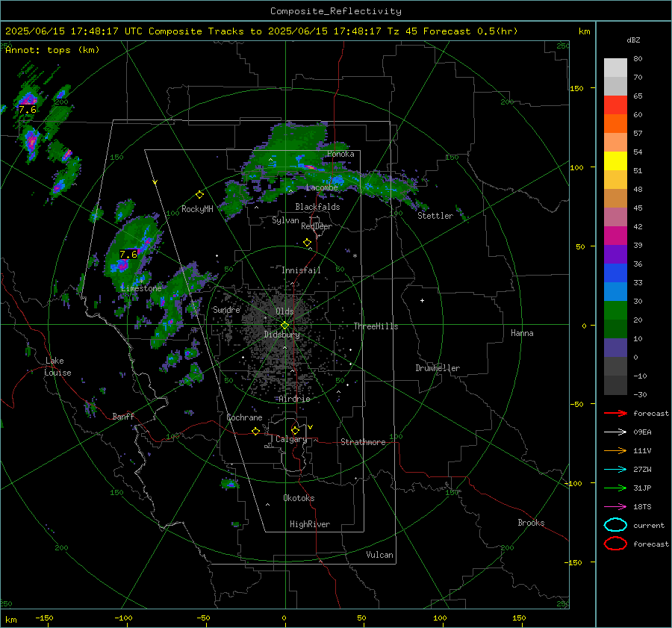This screenshot has height=628, width=672.
Task: Select the white 09EA track arrow
Action: [615, 432]
